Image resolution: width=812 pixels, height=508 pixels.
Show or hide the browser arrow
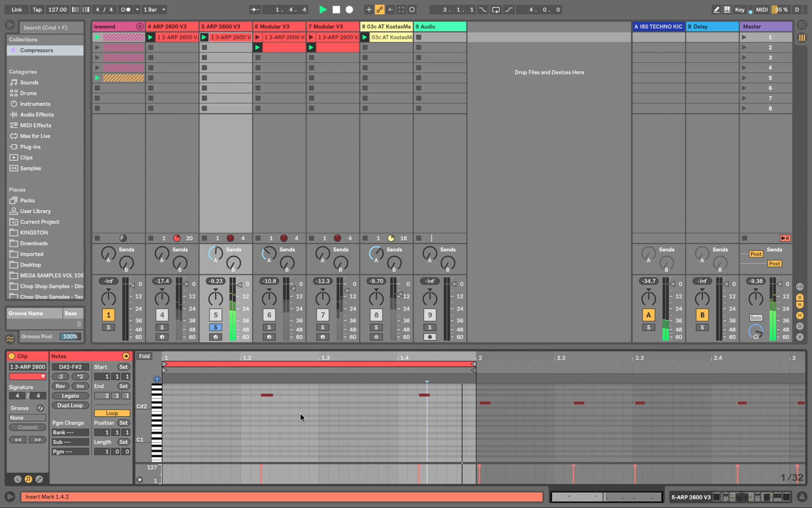[10, 25]
